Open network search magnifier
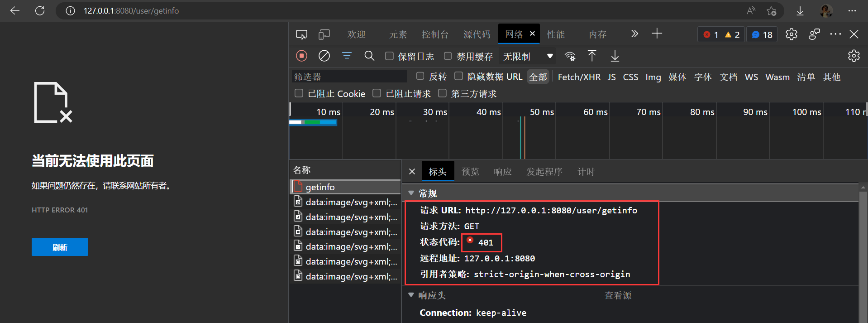 [x=369, y=56]
